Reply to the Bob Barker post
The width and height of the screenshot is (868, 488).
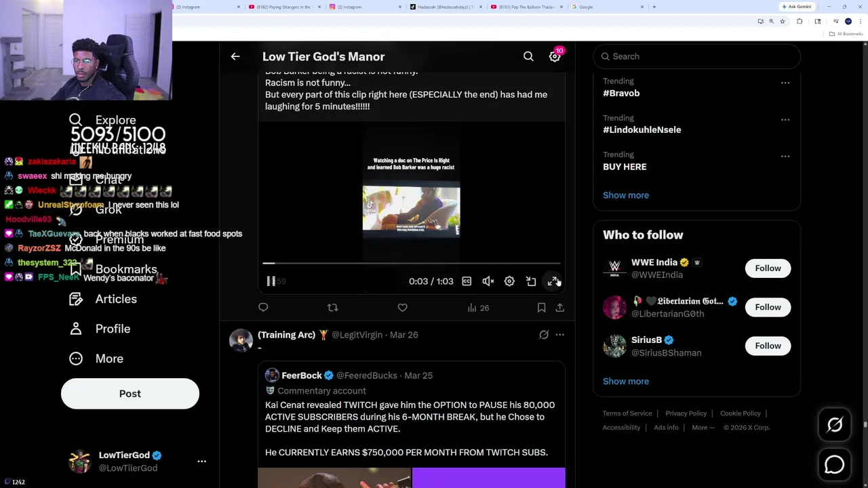click(x=263, y=308)
